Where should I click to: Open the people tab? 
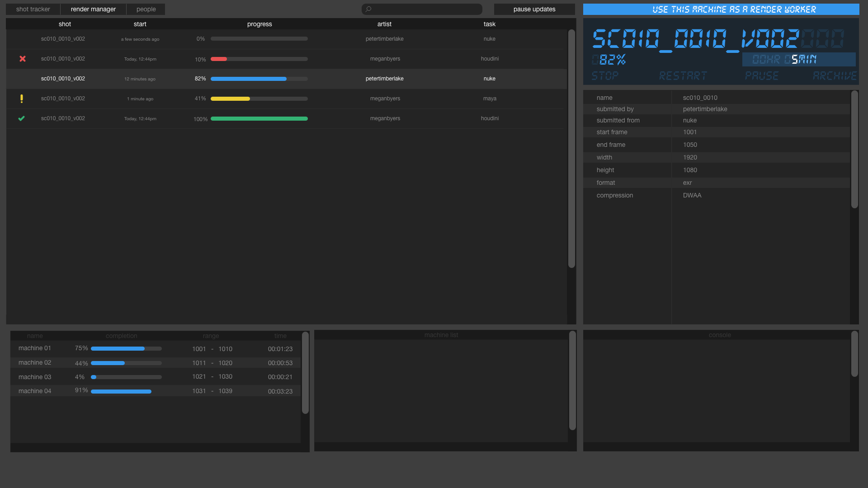pyautogui.click(x=146, y=9)
